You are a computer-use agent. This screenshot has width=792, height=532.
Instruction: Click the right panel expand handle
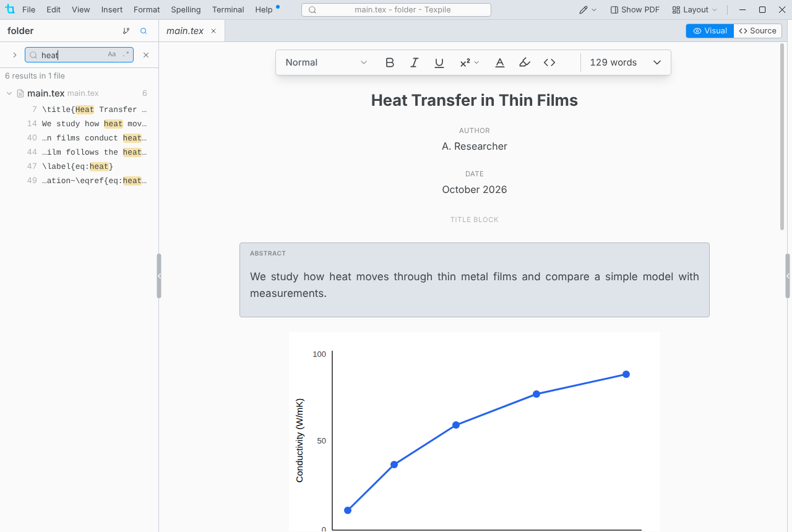tap(788, 276)
